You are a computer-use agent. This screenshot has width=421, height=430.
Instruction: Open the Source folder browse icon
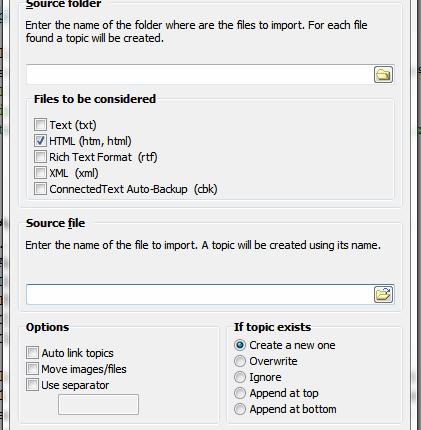coord(383,74)
